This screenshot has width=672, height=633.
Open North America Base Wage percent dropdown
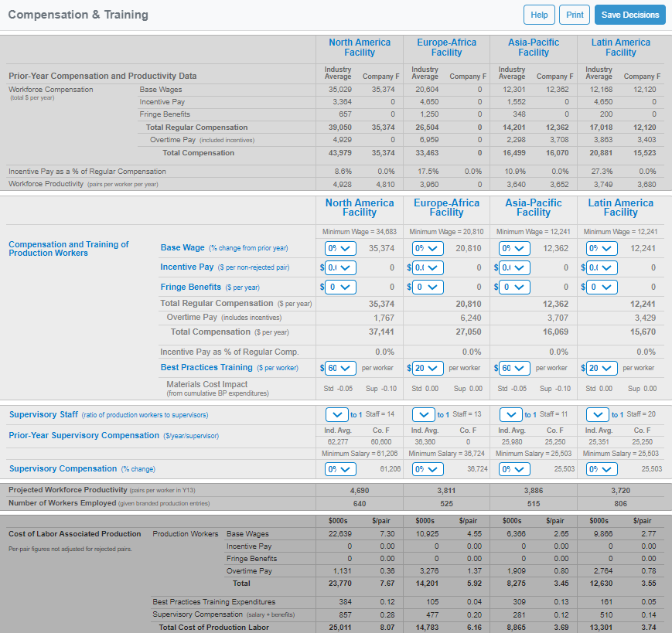tap(341, 248)
